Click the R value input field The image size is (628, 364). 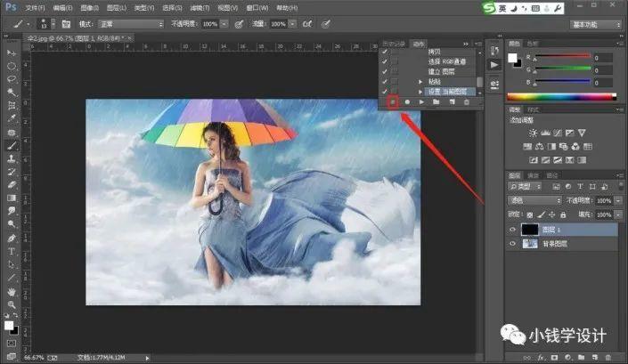603,58
